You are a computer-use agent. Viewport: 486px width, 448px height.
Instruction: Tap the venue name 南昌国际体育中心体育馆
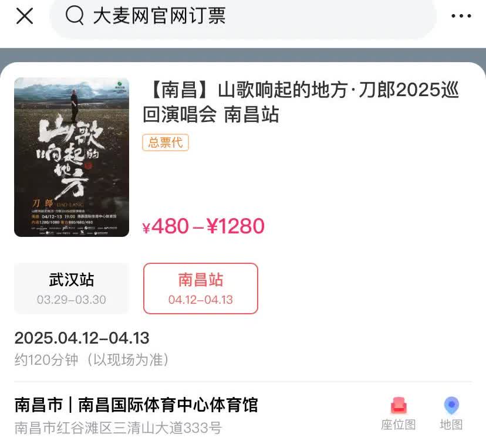(168, 405)
